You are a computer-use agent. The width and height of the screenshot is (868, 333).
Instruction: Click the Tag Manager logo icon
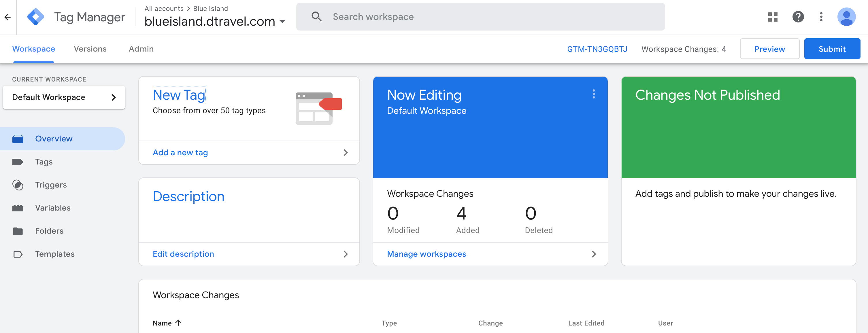point(36,17)
